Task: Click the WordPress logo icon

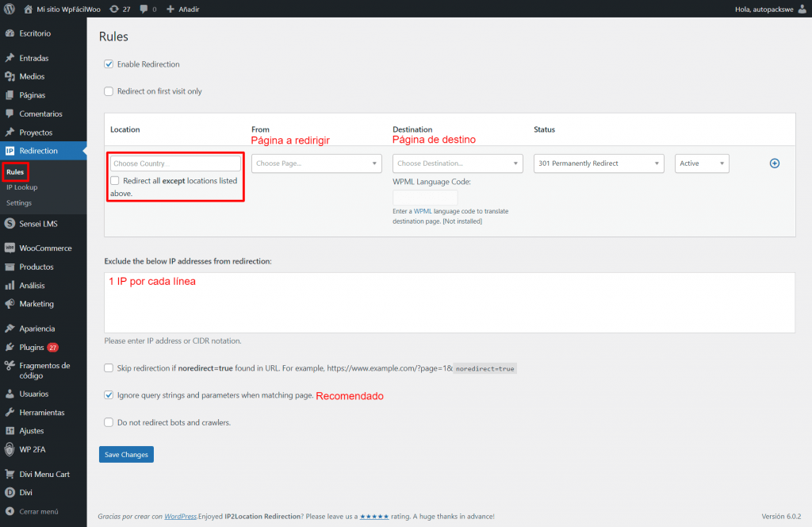Action: pos(10,9)
